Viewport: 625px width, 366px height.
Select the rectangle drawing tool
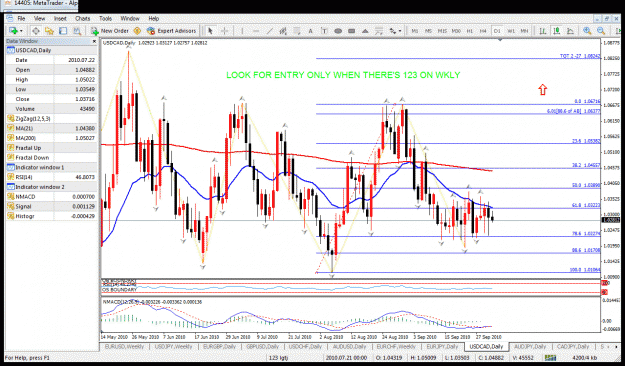point(352,31)
